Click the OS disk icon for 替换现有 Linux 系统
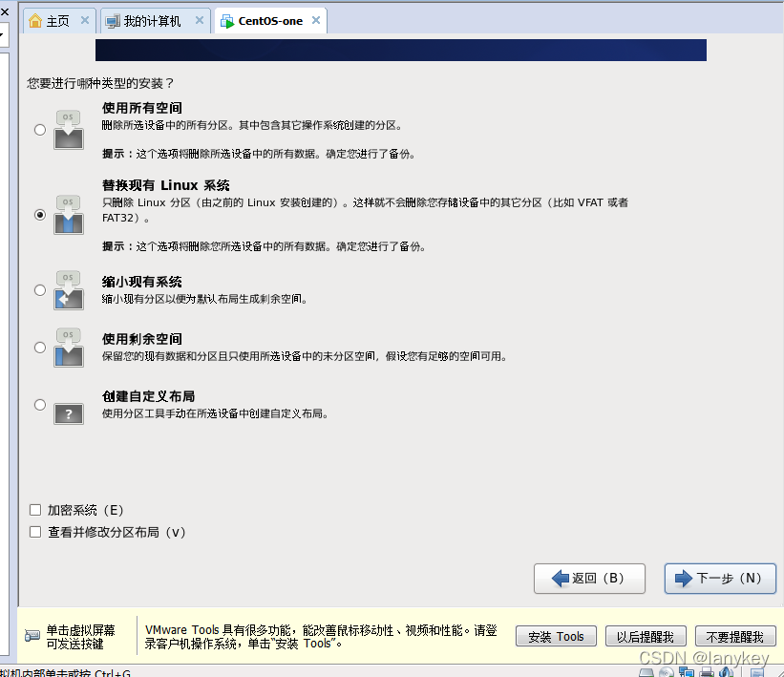Viewport: 784px width, 677px height. [x=69, y=215]
